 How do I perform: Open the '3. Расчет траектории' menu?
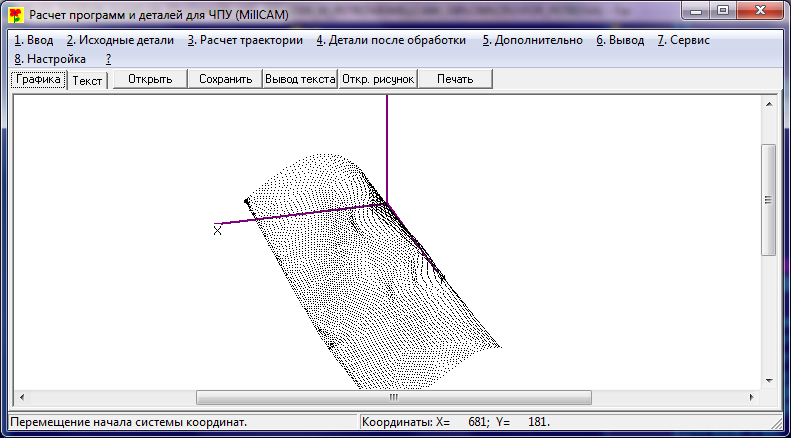245,40
